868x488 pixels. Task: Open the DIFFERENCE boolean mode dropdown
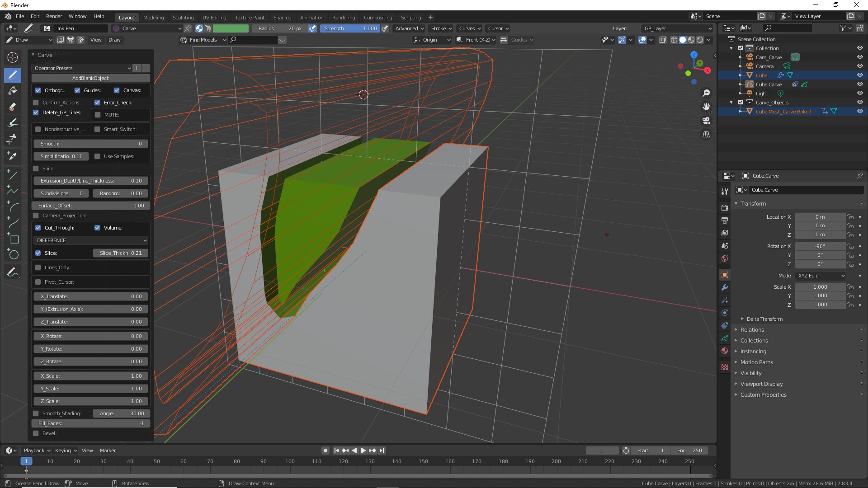(x=91, y=240)
